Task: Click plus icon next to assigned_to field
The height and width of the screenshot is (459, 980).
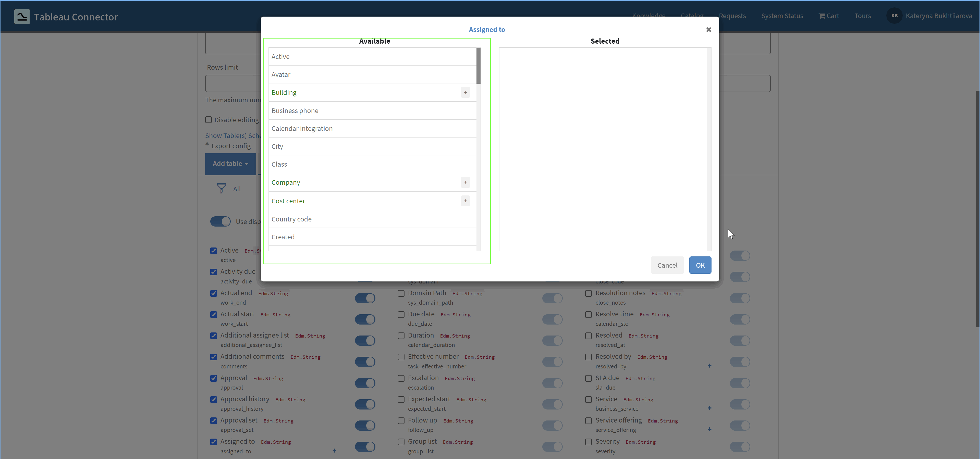Action: pyautogui.click(x=334, y=451)
